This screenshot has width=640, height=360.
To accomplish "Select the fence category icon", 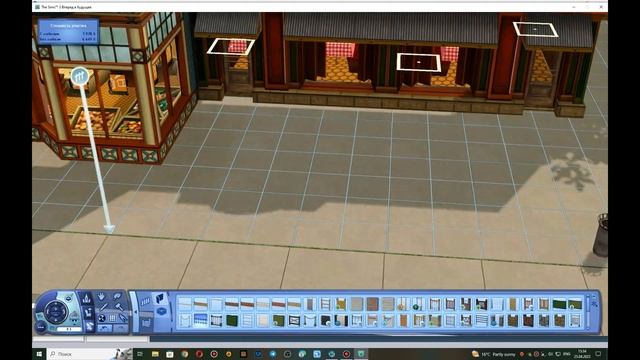I will tap(145, 302).
